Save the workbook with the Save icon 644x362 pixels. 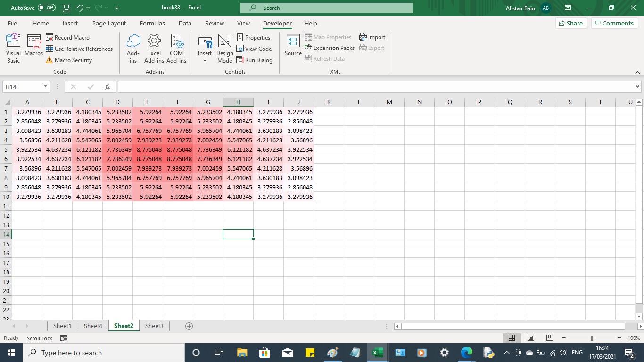point(66,8)
